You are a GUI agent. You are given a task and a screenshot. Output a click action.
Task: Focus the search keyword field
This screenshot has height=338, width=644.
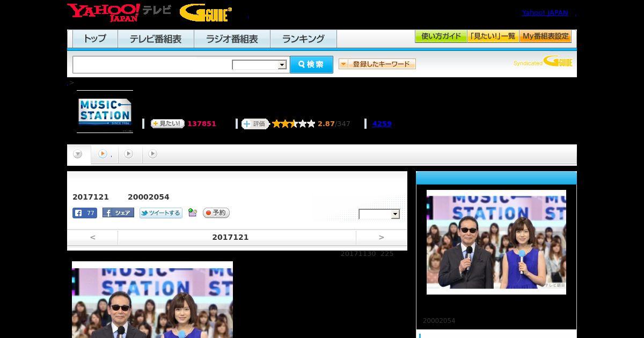pos(152,64)
